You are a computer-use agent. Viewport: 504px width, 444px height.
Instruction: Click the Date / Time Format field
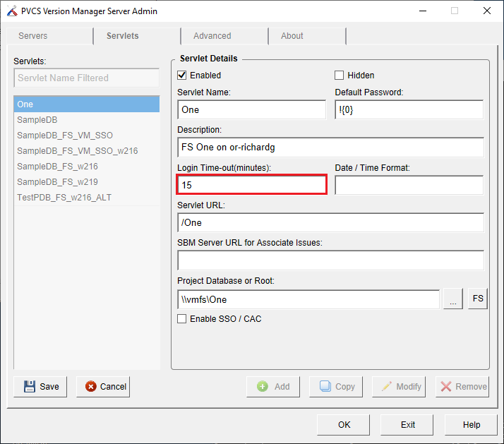pyautogui.click(x=409, y=185)
